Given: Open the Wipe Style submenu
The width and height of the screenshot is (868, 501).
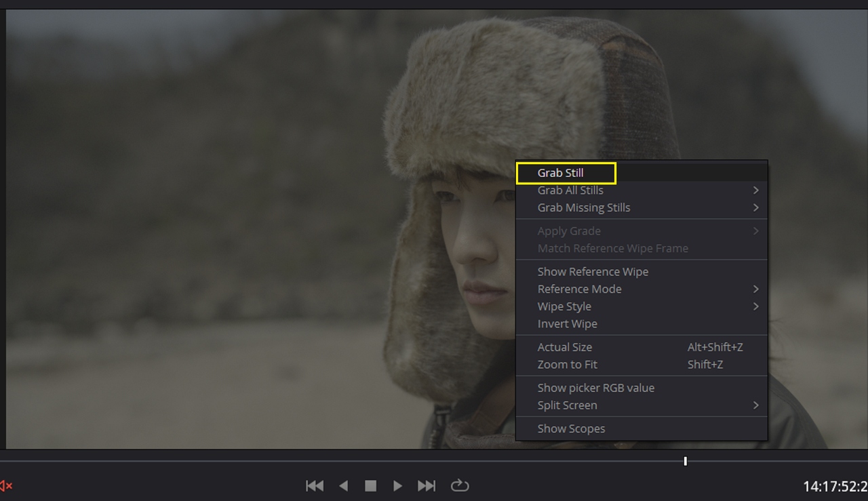Looking at the screenshot, I should tap(642, 306).
